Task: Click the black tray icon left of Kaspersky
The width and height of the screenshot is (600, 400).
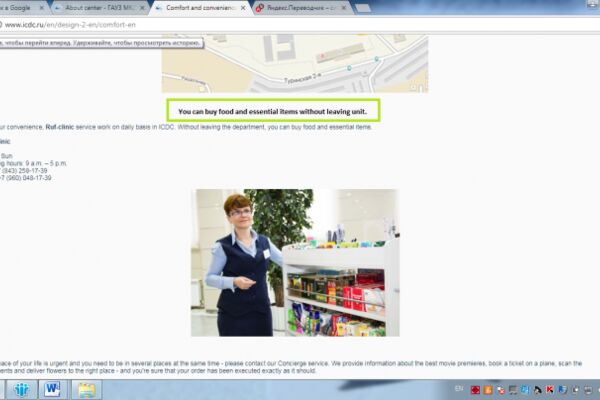Action: [x=537, y=390]
